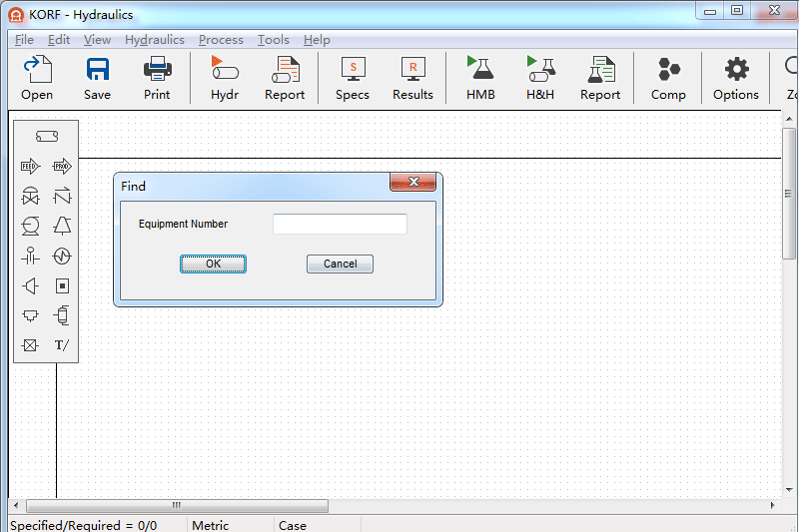
Task: Run the Hydr hydraulics calculation
Action: (x=225, y=78)
